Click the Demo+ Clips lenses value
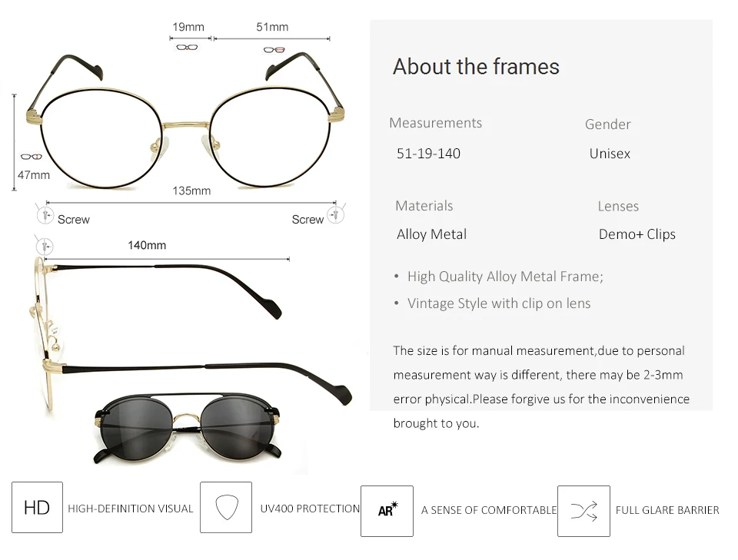This screenshot has height=560, width=738. (x=637, y=234)
